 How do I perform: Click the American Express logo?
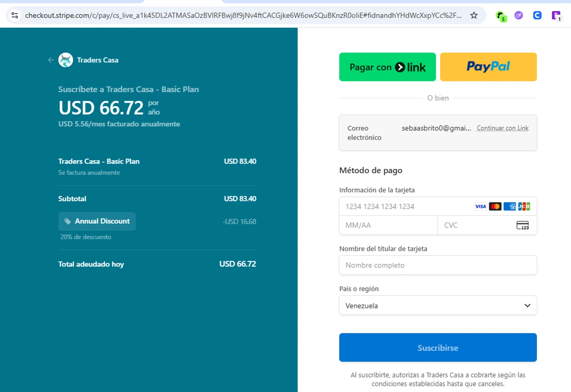pos(510,206)
